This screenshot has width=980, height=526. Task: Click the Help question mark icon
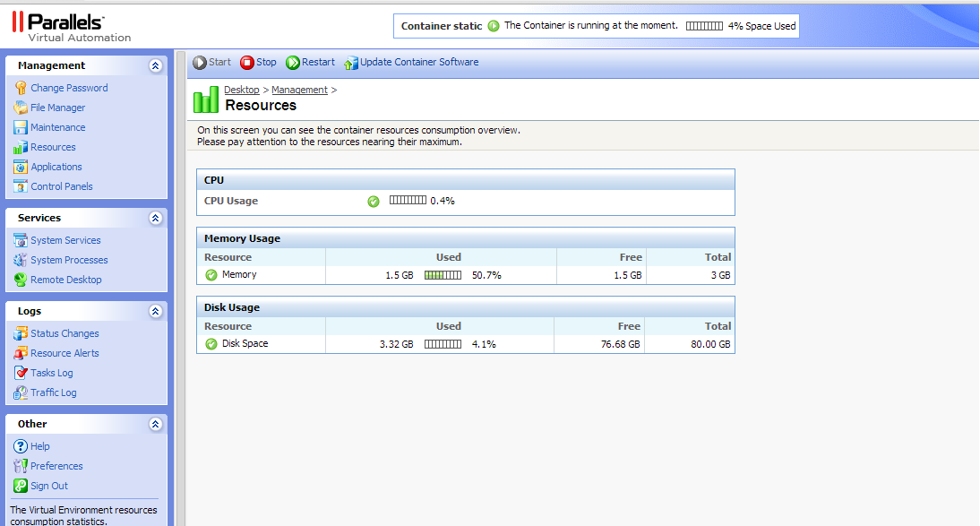coord(21,446)
